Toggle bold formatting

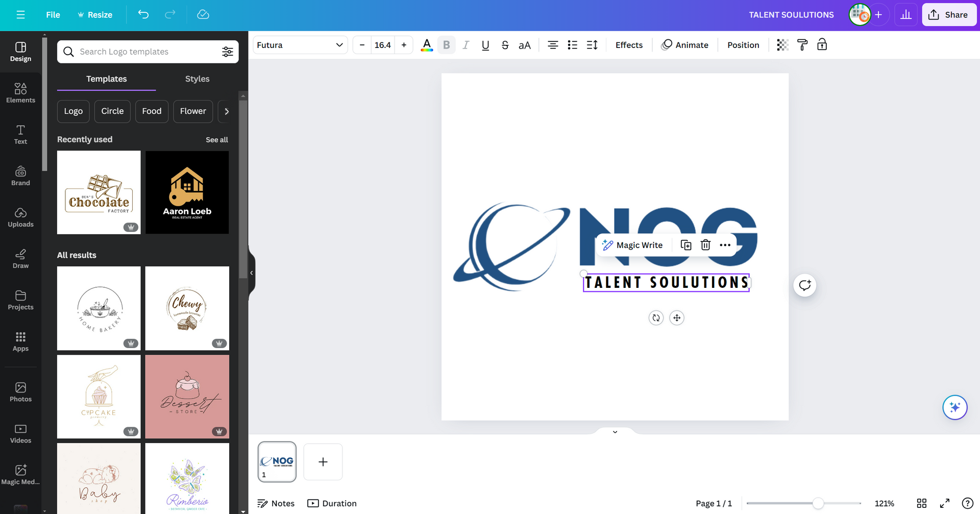click(447, 45)
